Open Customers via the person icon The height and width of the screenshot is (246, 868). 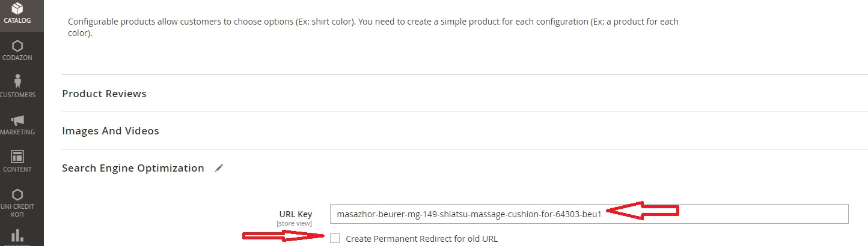pos(17,82)
